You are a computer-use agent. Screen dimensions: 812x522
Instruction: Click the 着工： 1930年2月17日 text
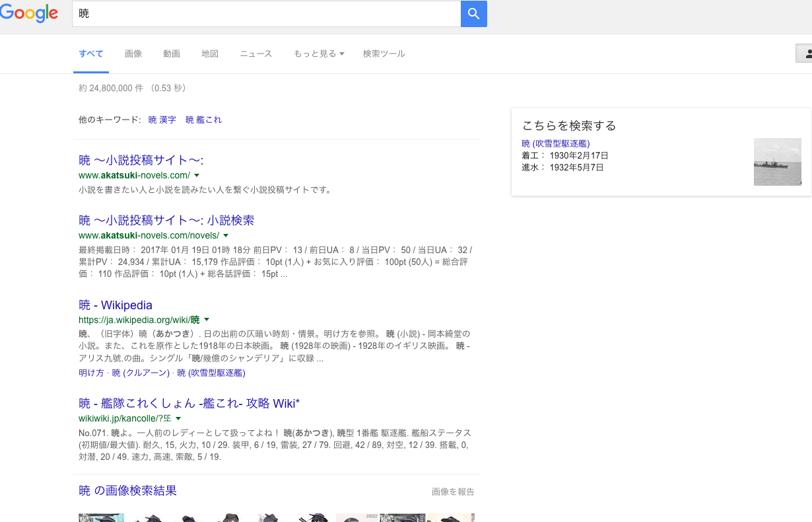tap(565, 155)
